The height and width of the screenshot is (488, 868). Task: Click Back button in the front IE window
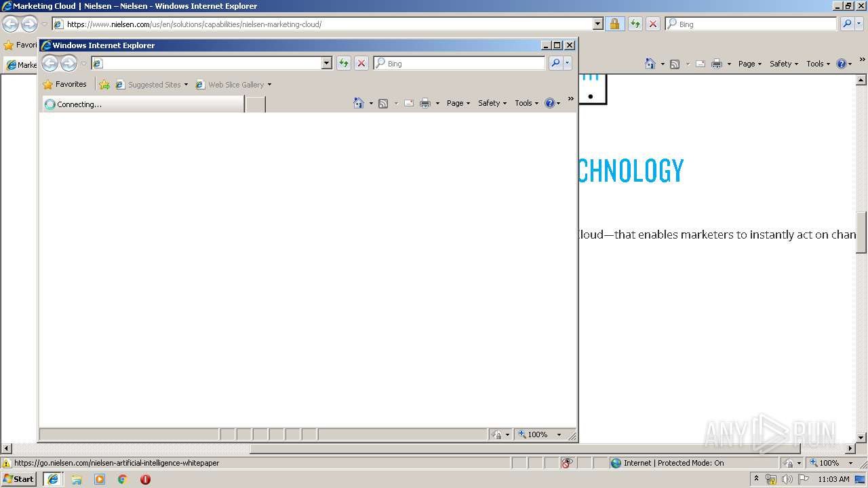(x=50, y=63)
